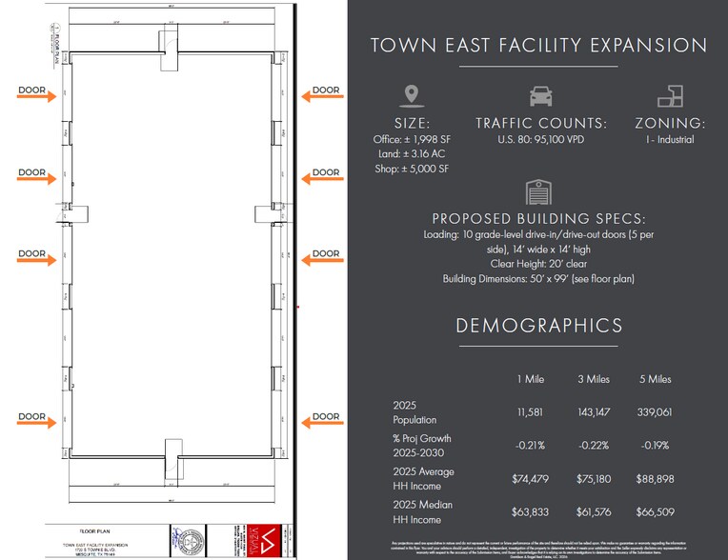The height and width of the screenshot is (560, 728).
Task: Click the '1 Mile' column header
Action: pyautogui.click(x=530, y=379)
